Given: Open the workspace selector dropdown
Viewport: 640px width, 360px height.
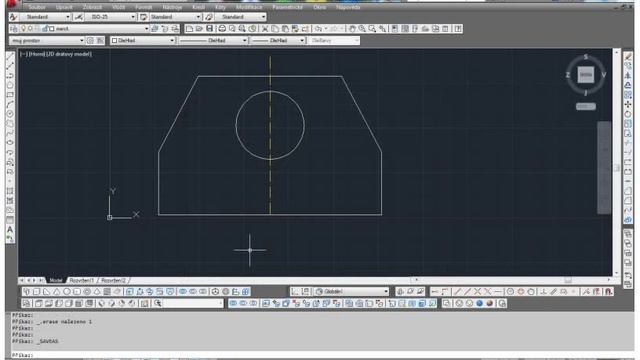Looking at the screenshot, I should pos(81,40).
